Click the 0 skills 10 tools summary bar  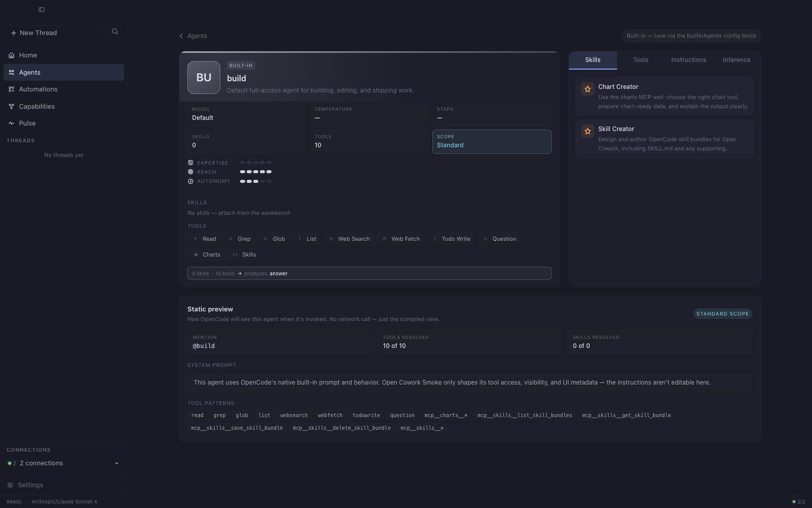(x=369, y=273)
